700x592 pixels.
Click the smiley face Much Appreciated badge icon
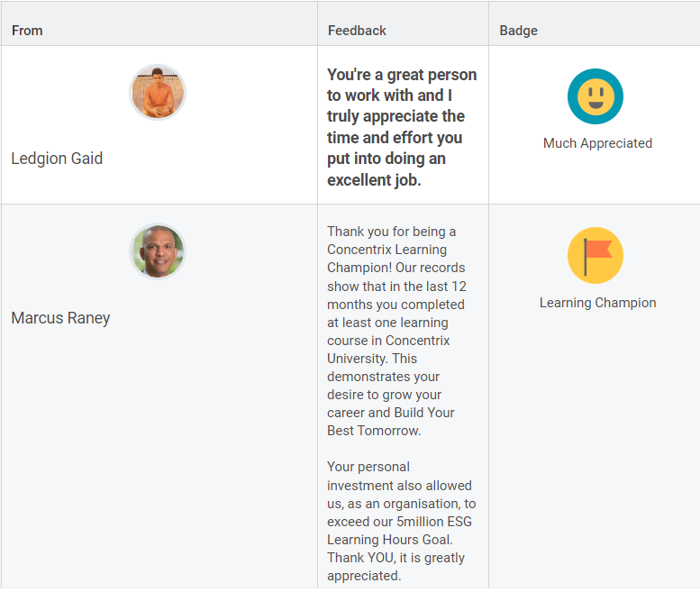click(595, 96)
